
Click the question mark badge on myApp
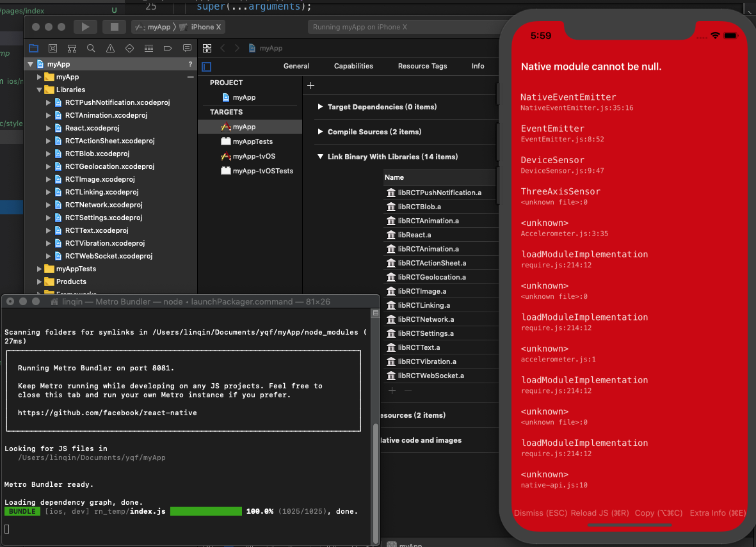pos(190,64)
